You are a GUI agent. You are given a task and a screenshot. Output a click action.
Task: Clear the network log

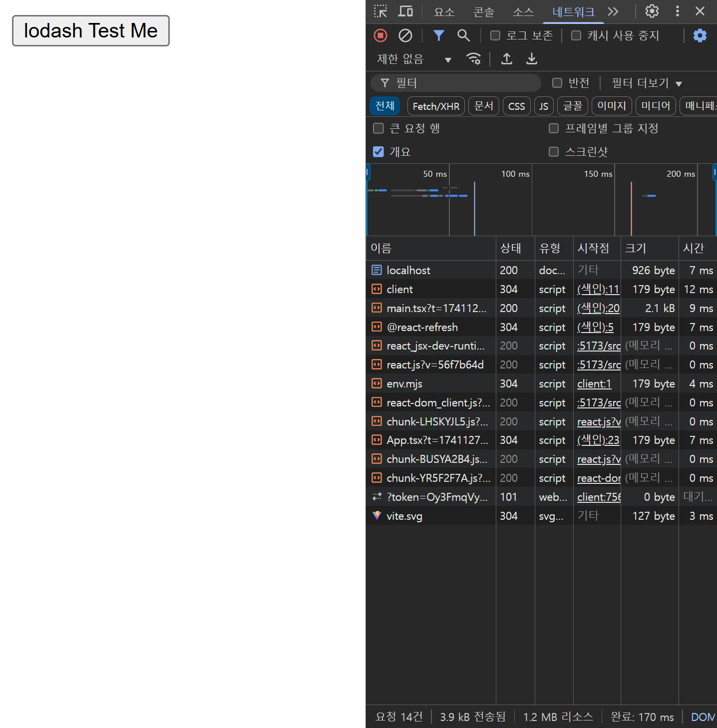405,35
